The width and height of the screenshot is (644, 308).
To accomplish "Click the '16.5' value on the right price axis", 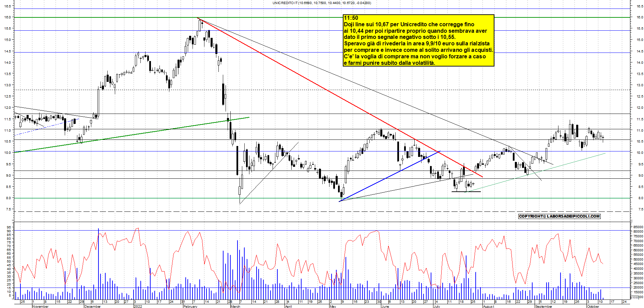I will (x=640, y=6).
